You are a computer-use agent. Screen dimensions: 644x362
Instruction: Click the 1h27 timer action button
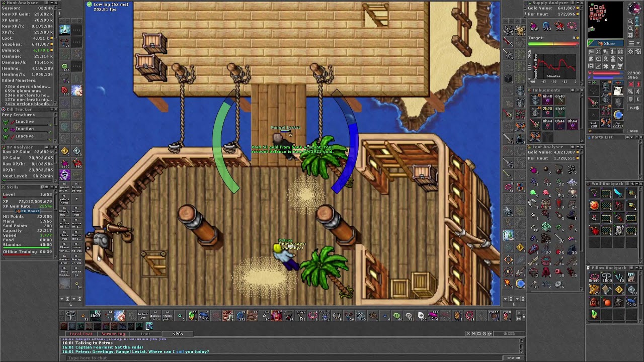(95, 316)
